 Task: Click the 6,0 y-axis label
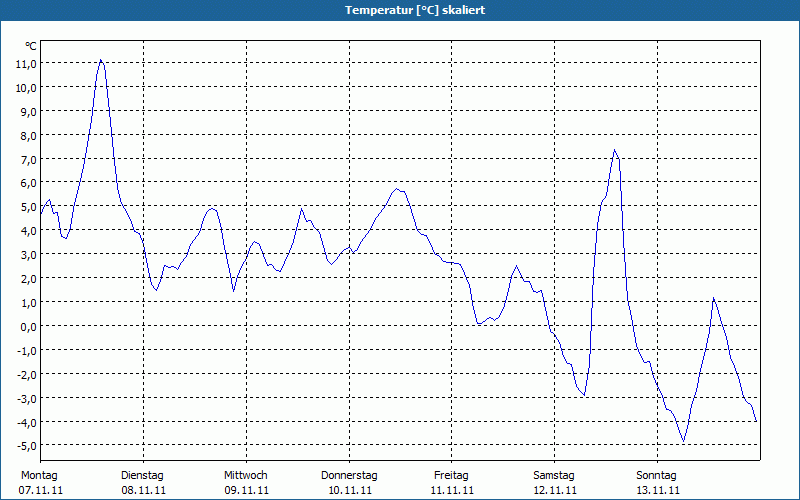(x=29, y=183)
